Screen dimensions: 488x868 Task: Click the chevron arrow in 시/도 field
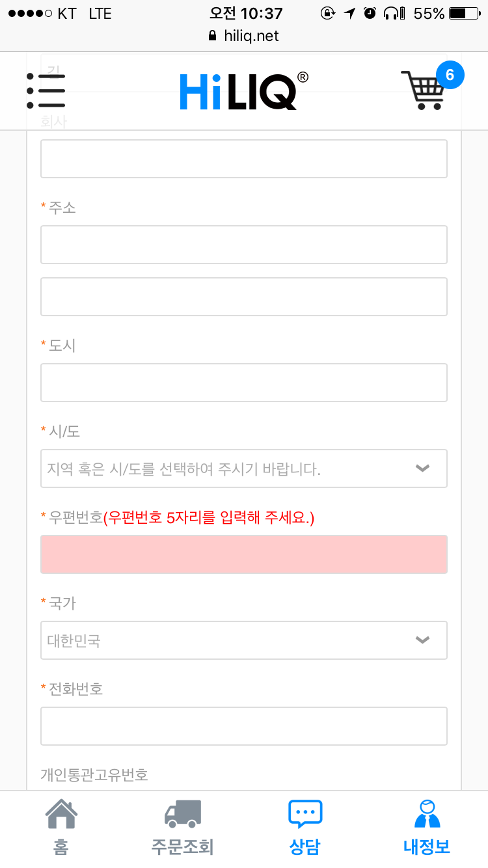[423, 468]
